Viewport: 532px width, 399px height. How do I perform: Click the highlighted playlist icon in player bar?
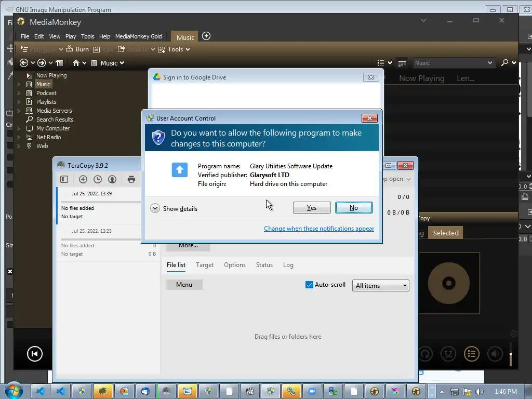click(x=472, y=354)
